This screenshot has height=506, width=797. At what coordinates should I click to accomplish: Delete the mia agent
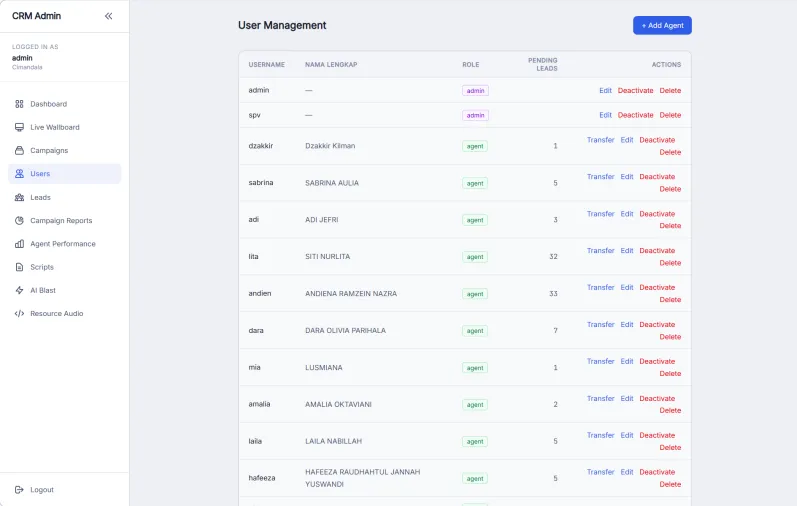670,374
